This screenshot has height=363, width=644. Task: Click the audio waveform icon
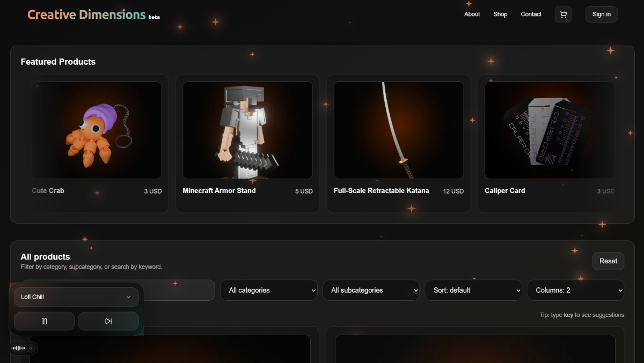pyautogui.click(x=18, y=348)
